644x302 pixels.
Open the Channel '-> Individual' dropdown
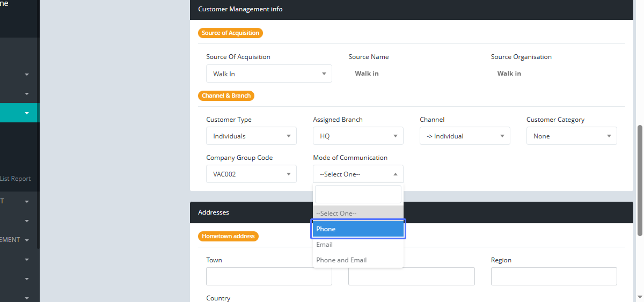point(465,136)
